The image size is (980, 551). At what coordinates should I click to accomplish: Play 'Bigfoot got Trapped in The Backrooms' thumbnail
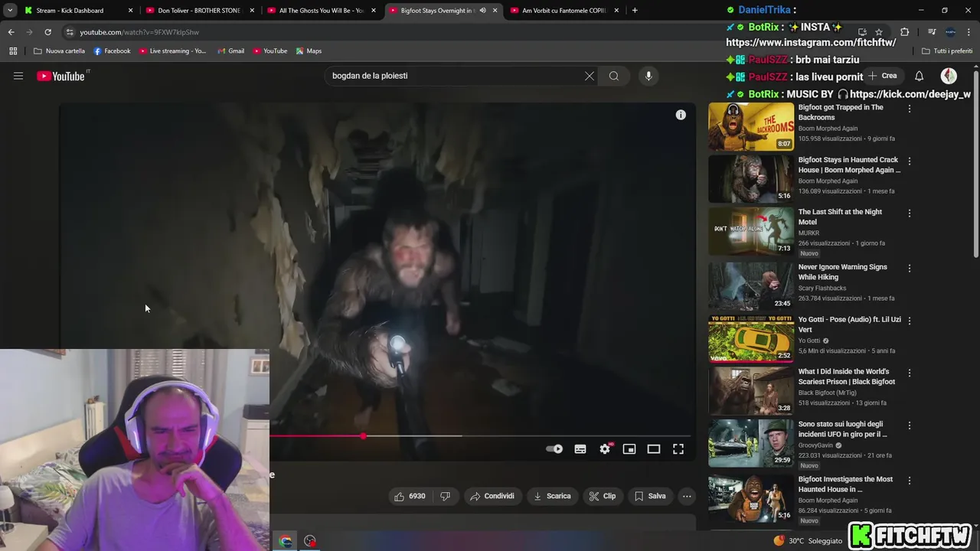point(751,127)
